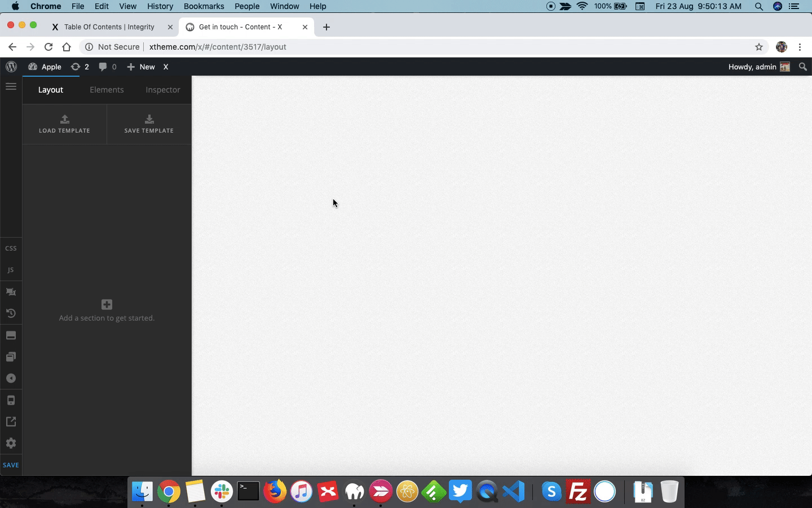The height and width of the screenshot is (508, 812).
Task: Open the custom CSS editor
Action: 11,248
